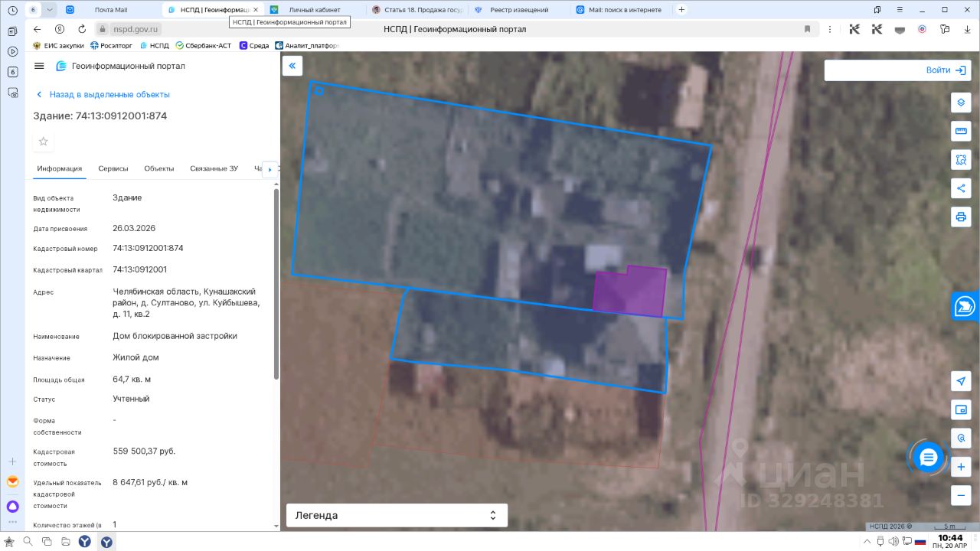
Task: Click the info panel vertical scrollbar
Action: (x=276, y=283)
